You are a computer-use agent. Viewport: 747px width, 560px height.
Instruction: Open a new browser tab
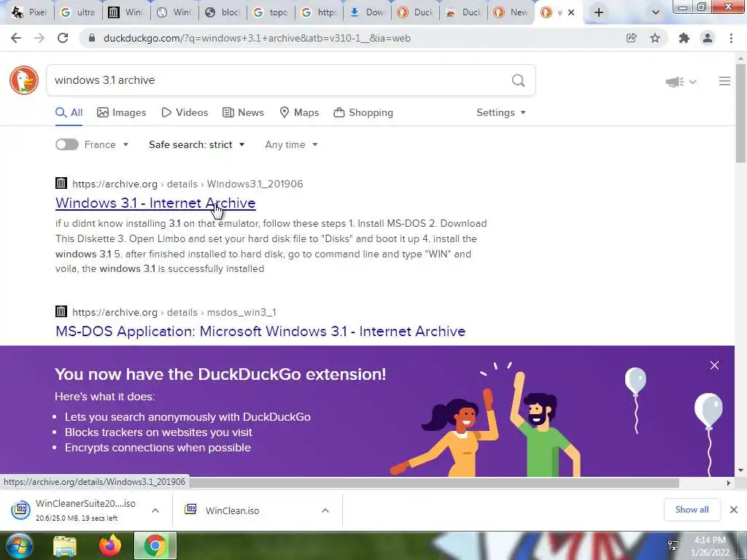point(599,13)
